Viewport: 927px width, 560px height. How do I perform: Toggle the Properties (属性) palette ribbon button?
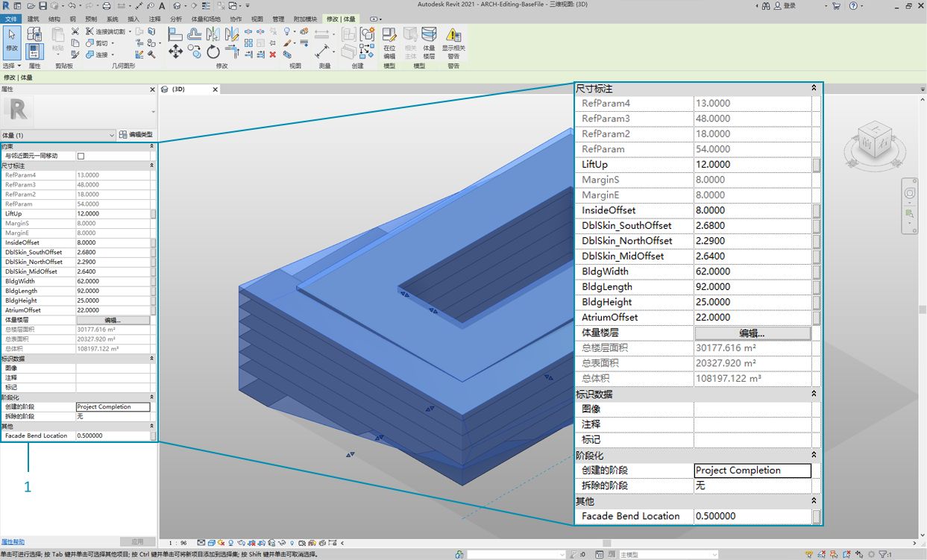click(34, 51)
